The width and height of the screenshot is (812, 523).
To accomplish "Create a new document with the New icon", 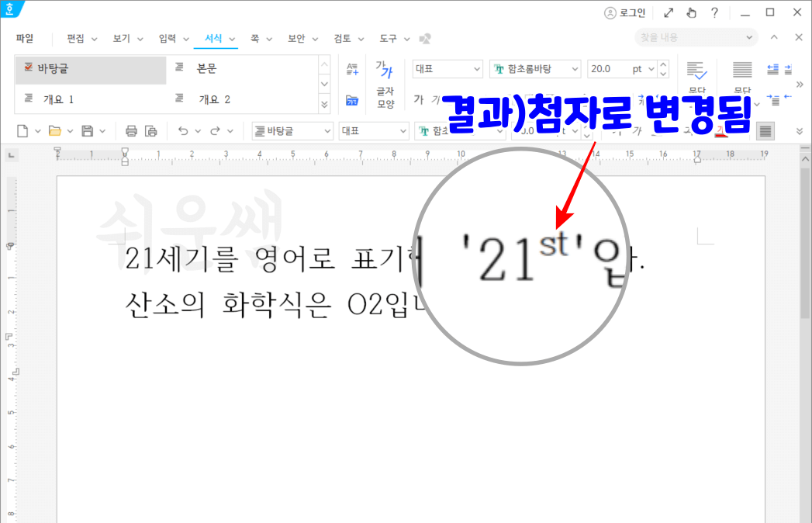I will 21,130.
